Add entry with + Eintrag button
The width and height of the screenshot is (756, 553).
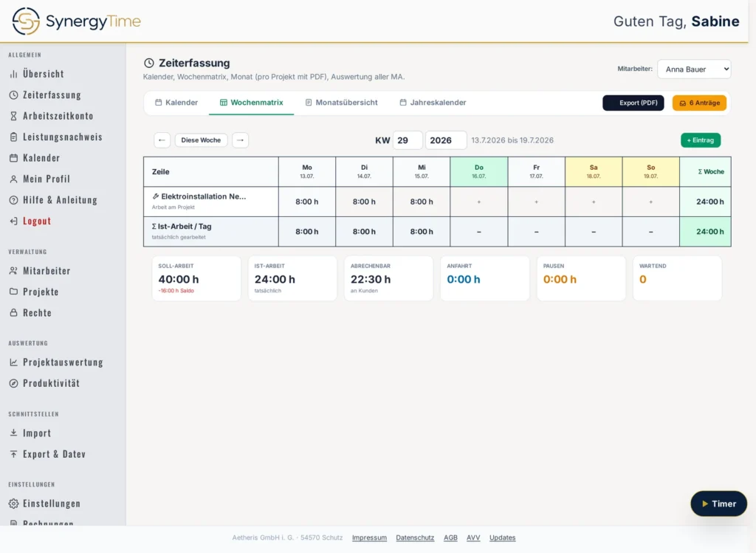701,140
